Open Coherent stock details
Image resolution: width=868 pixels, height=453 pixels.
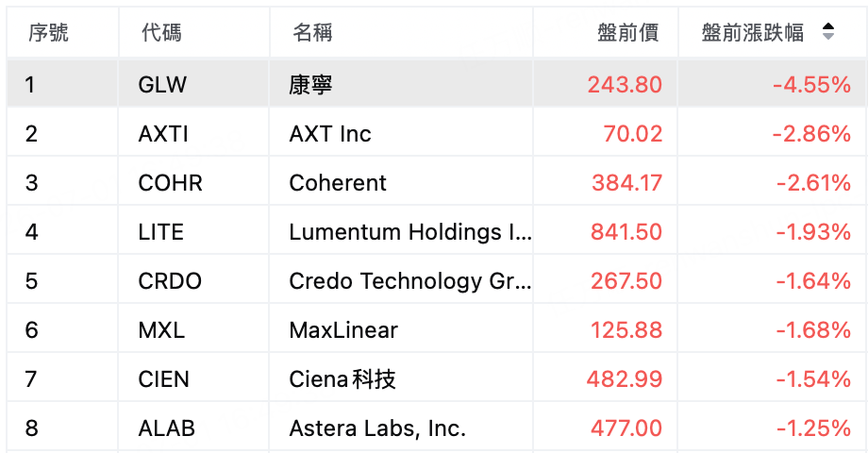click(x=338, y=183)
